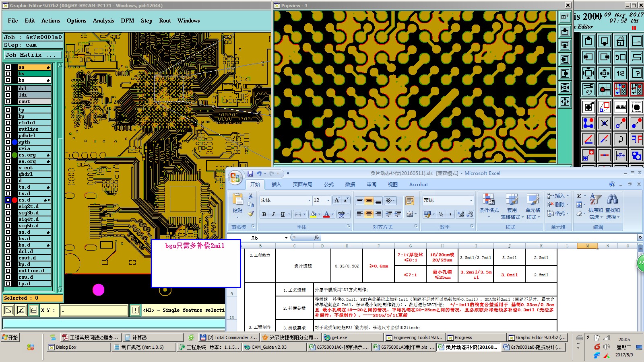The width and height of the screenshot is (644, 362).
Task: Expand Excel formula bar chevron
Action: (x=640, y=237)
